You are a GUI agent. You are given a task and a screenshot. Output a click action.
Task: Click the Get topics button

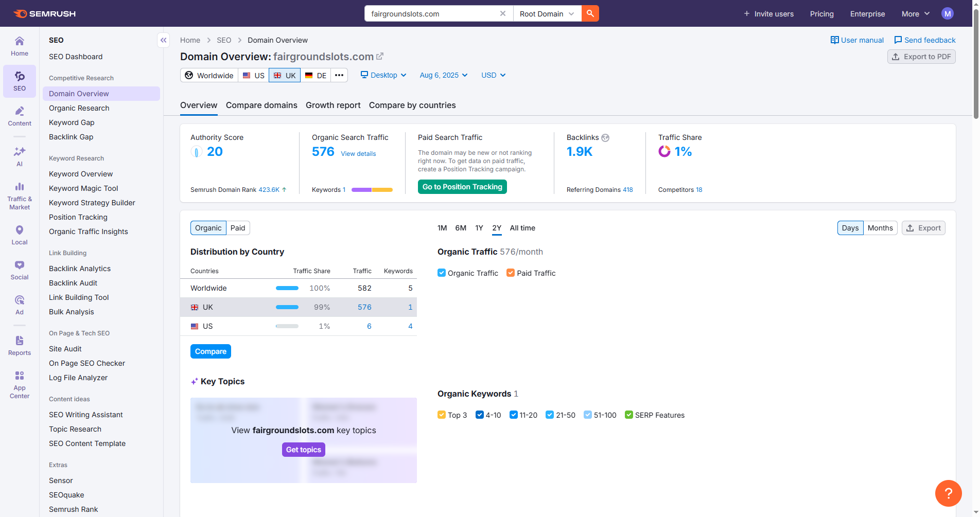click(x=303, y=450)
